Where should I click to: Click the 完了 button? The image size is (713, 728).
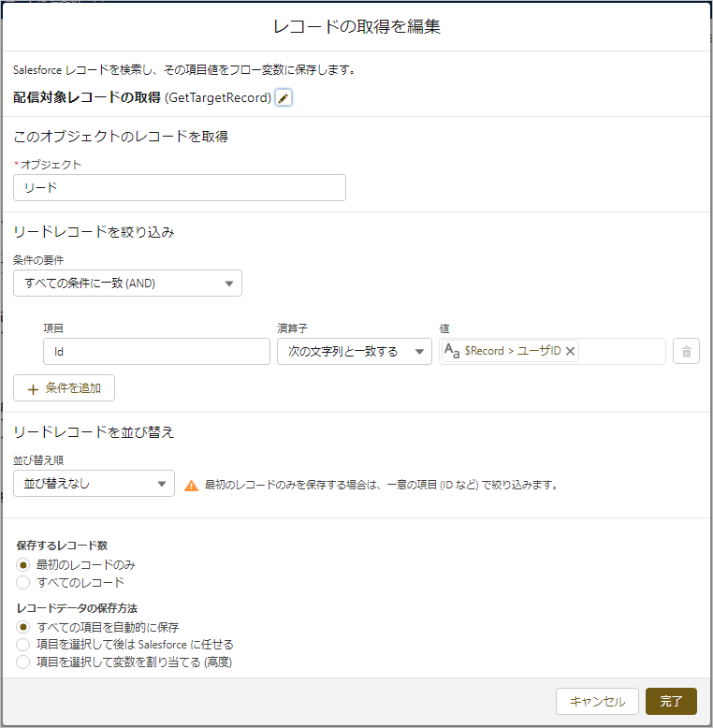[x=671, y=701]
